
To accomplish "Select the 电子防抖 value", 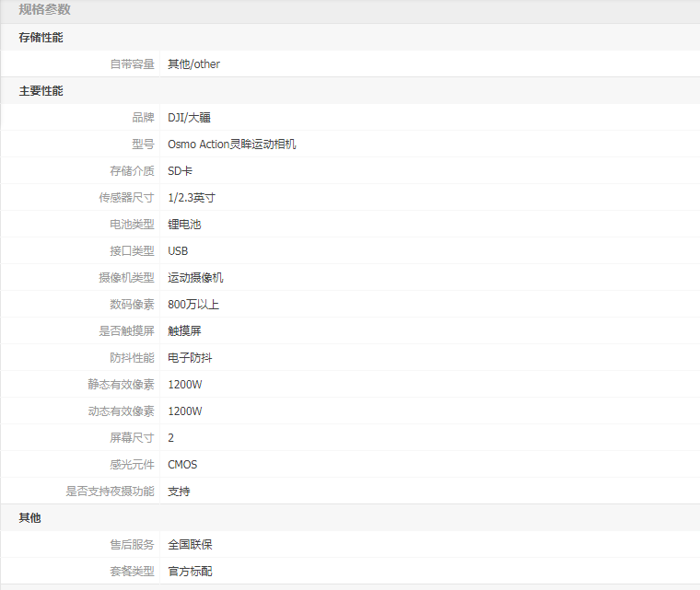I will 190,358.
